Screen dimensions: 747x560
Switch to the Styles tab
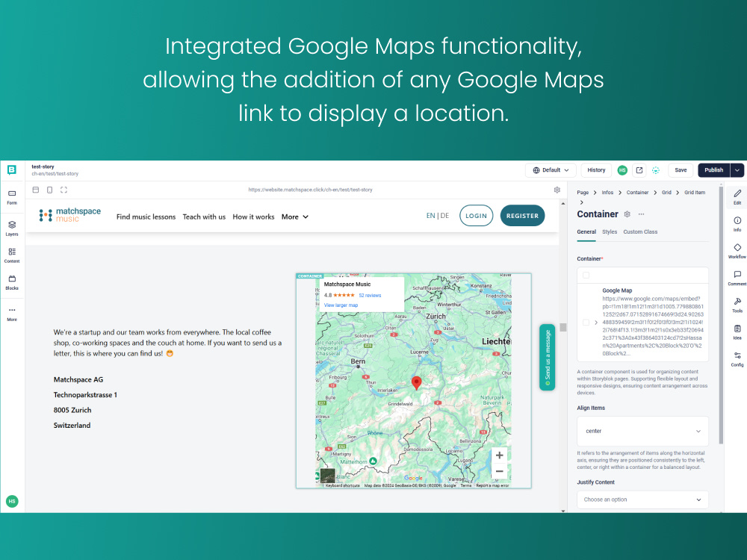coord(610,232)
